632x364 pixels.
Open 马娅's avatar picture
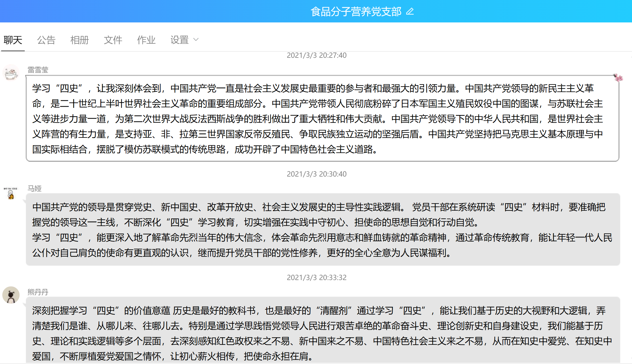point(11,193)
